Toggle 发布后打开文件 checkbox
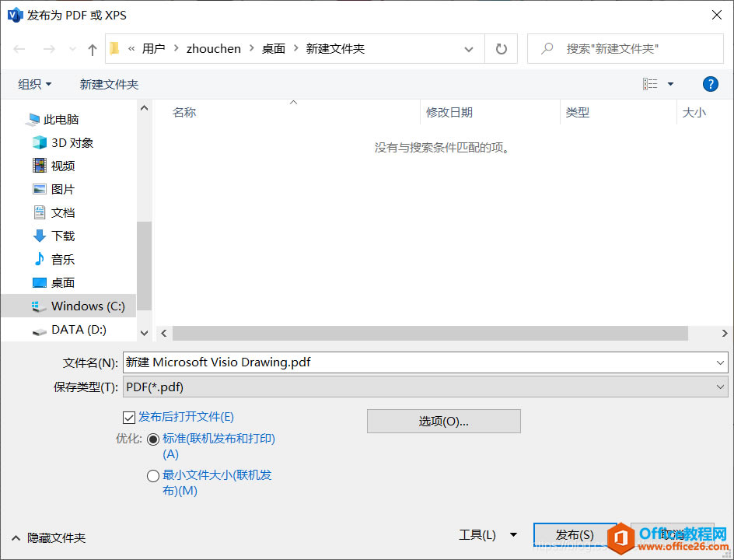734x560 pixels. 129,417
